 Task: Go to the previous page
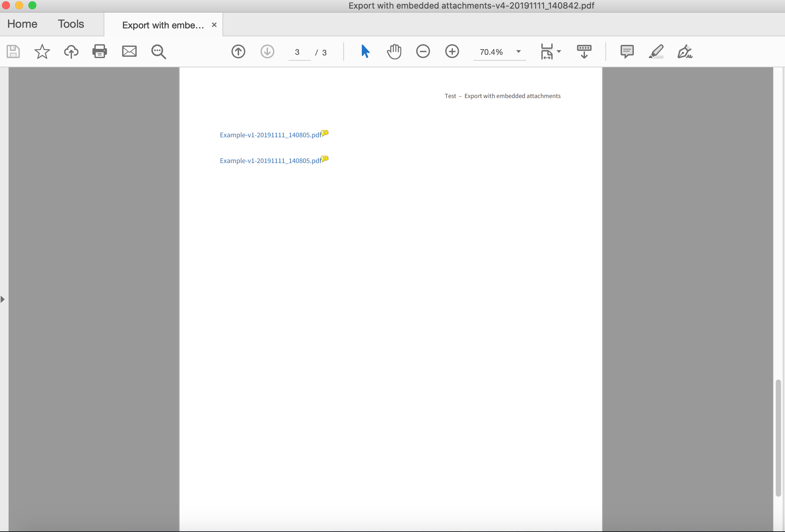pos(238,51)
